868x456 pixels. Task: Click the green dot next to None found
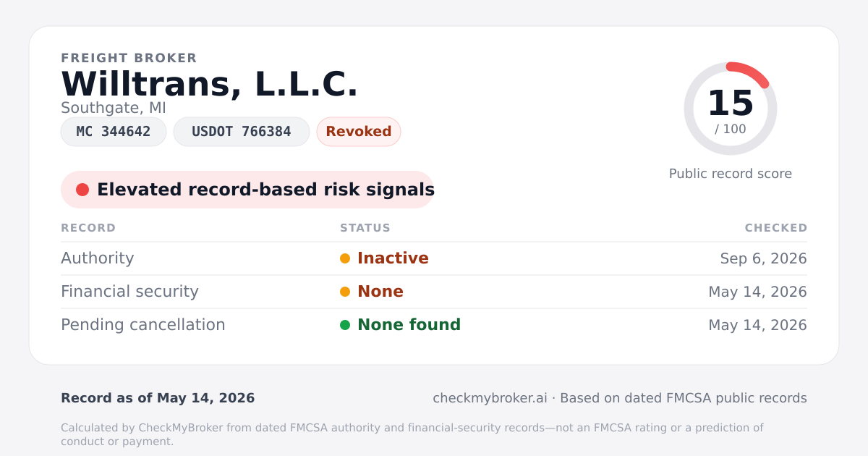[x=345, y=325]
